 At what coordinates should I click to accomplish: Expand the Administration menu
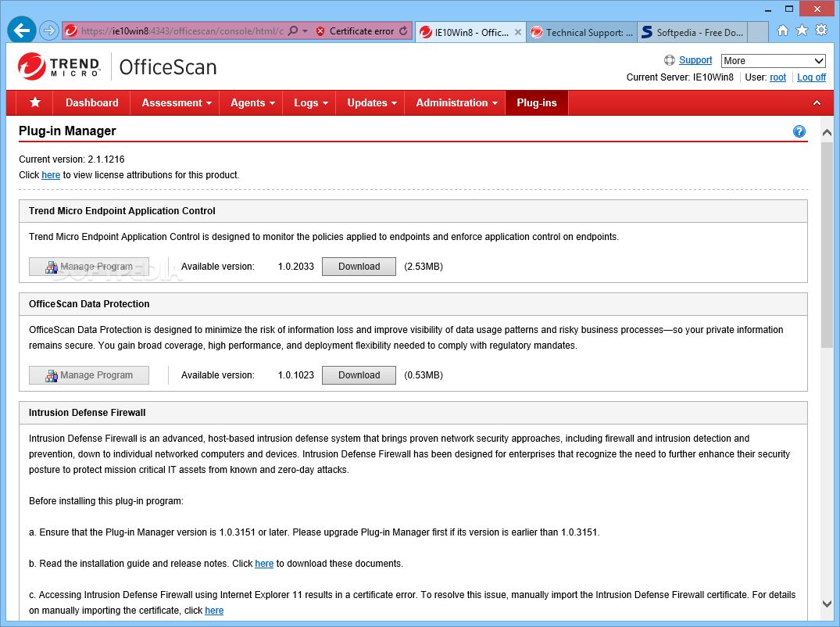456,103
